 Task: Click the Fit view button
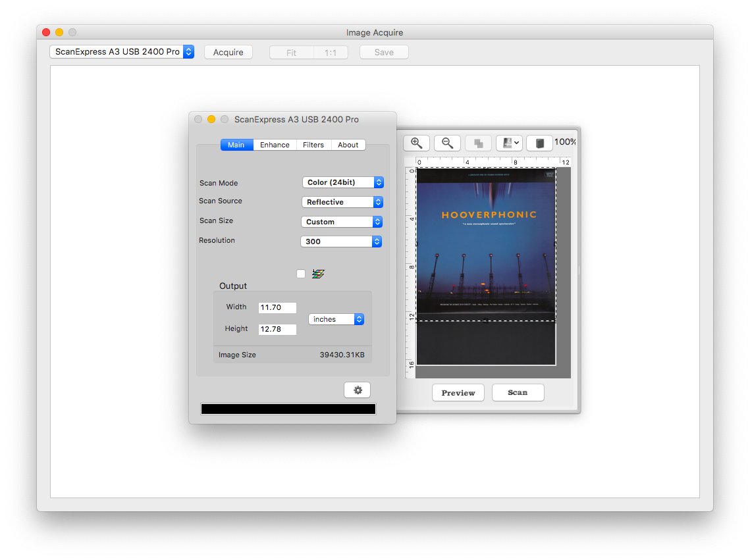(x=291, y=53)
